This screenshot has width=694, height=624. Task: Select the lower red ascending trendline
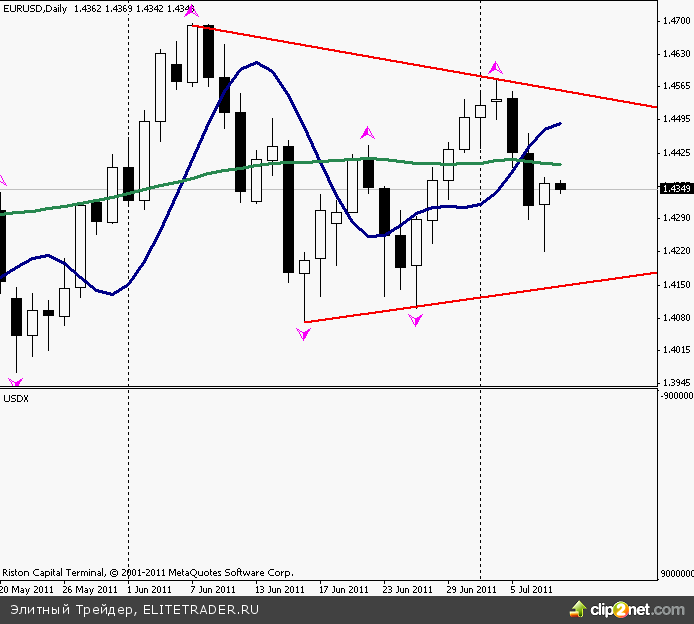pos(480,297)
